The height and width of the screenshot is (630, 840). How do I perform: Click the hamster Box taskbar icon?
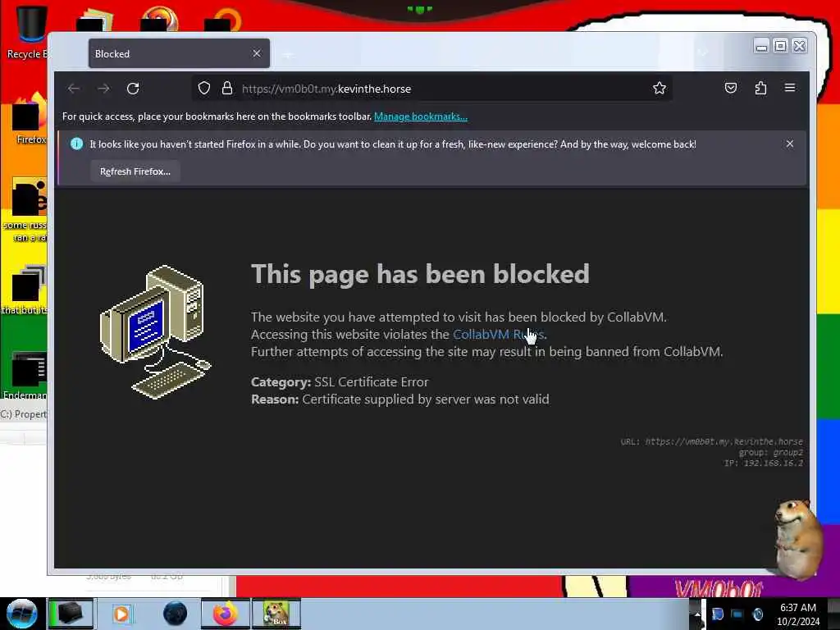tap(276, 614)
